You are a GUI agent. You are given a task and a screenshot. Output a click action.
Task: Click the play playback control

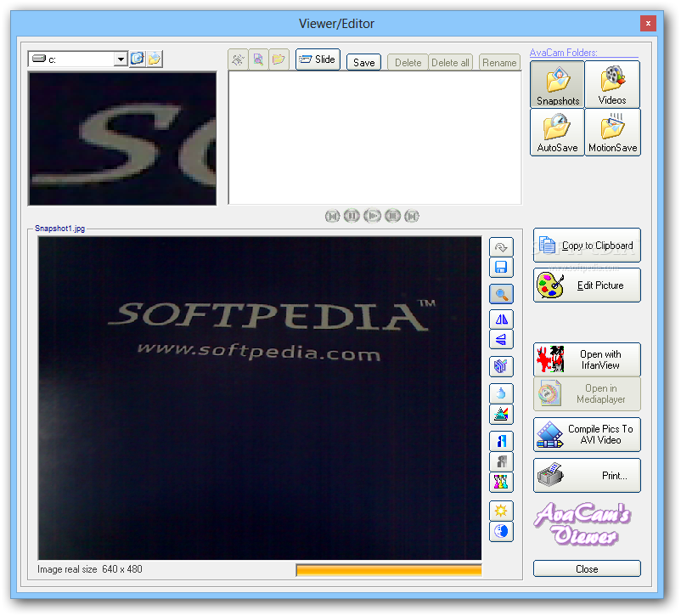(x=372, y=216)
